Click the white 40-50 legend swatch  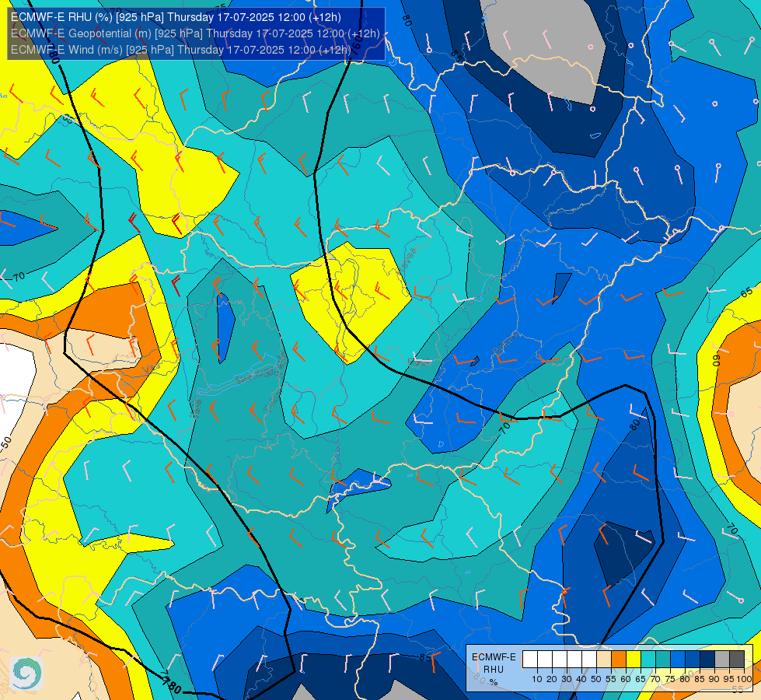[x=589, y=660]
